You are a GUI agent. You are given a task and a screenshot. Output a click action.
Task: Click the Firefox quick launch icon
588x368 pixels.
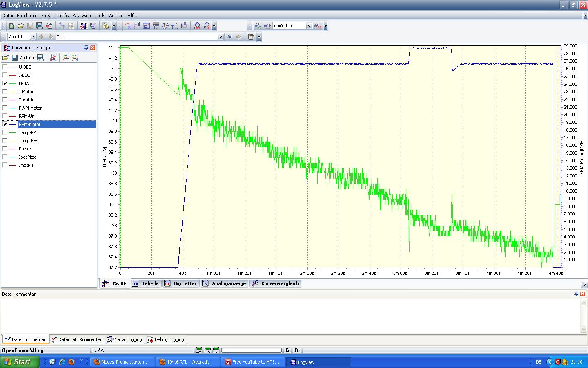[x=71, y=362]
